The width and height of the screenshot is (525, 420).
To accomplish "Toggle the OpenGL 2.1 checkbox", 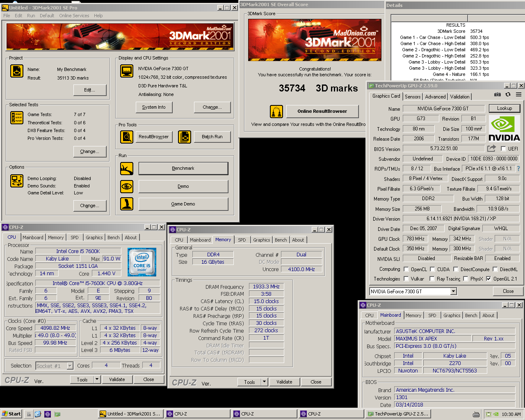I will tap(488, 279).
